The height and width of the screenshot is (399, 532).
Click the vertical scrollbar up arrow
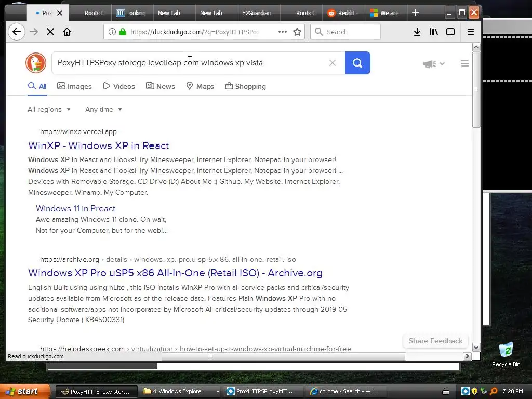click(476, 47)
